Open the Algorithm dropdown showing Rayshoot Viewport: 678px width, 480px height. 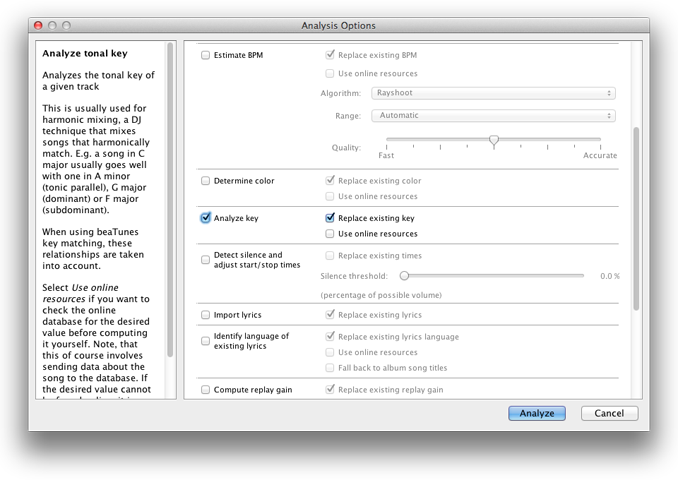pyautogui.click(x=493, y=93)
